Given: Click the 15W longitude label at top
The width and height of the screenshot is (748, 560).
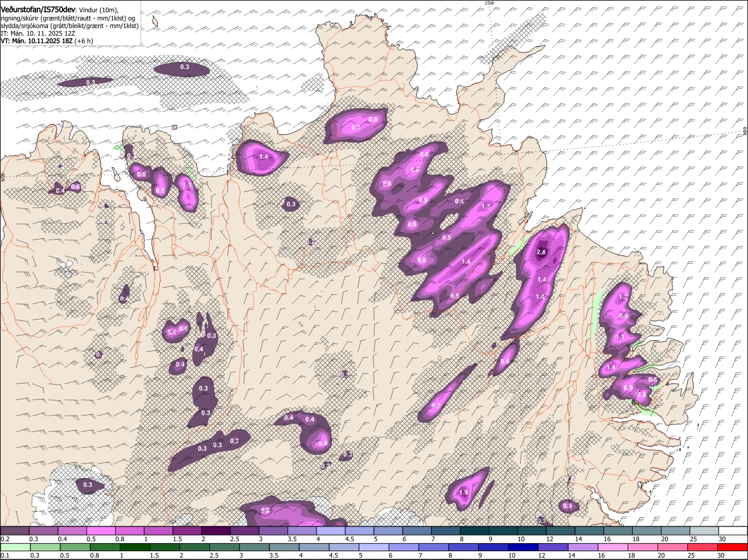Looking at the screenshot, I should click(489, 3).
